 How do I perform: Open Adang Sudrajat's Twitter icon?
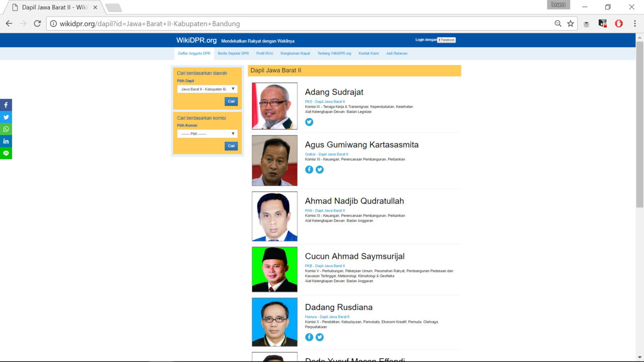coord(309,122)
